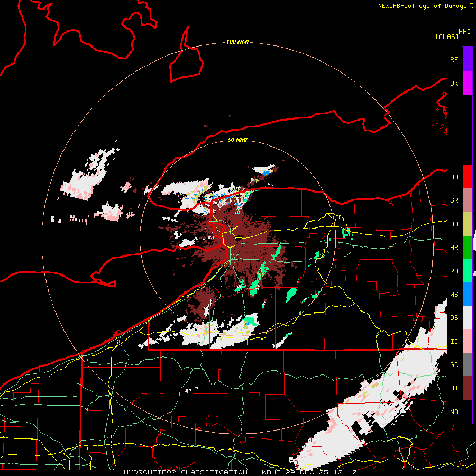The height and width of the screenshot is (476, 476).
Task: Click the UK legend label
Action: click(454, 83)
